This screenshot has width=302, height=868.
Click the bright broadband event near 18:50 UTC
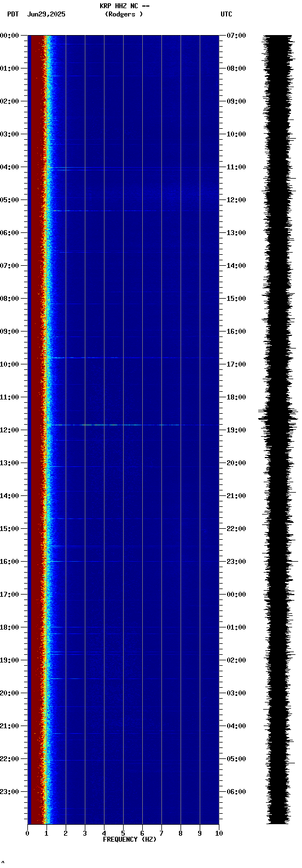pos(126,425)
